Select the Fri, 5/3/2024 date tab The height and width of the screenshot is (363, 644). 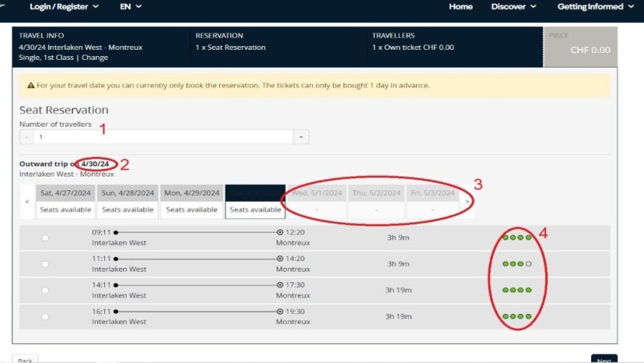click(x=432, y=201)
